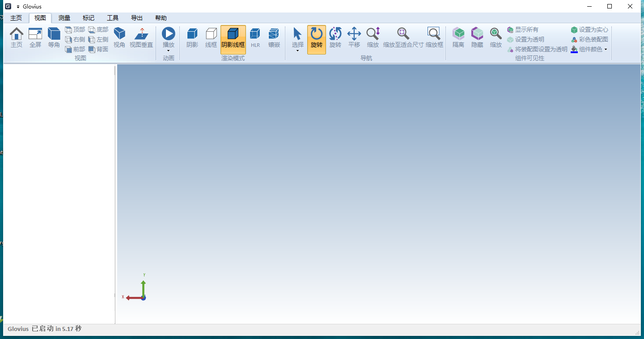Enable 阴影 shaded render mode
644x339 pixels.
(x=192, y=38)
